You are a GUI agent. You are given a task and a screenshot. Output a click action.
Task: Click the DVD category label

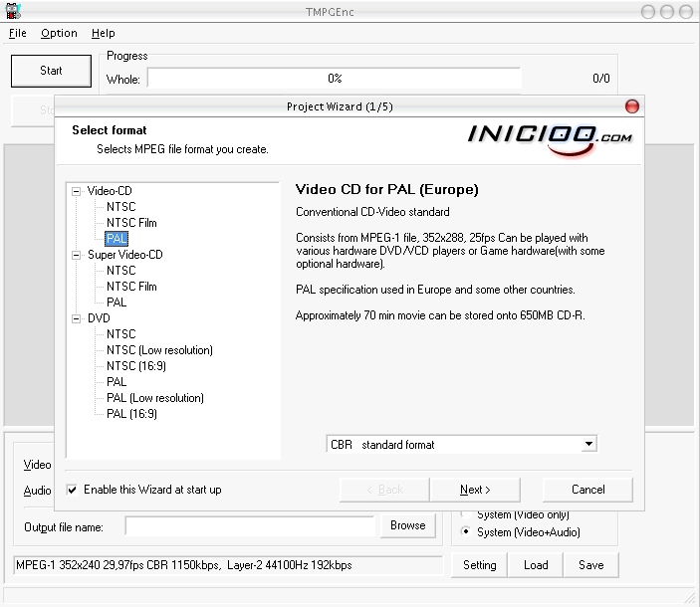point(99,318)
